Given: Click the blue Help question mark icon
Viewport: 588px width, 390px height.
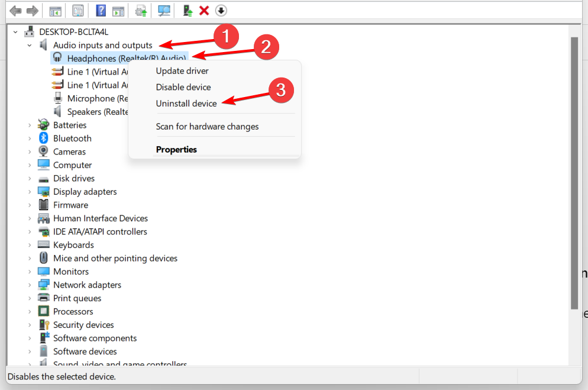Looking at the screenshot, I should pos(101,11).
